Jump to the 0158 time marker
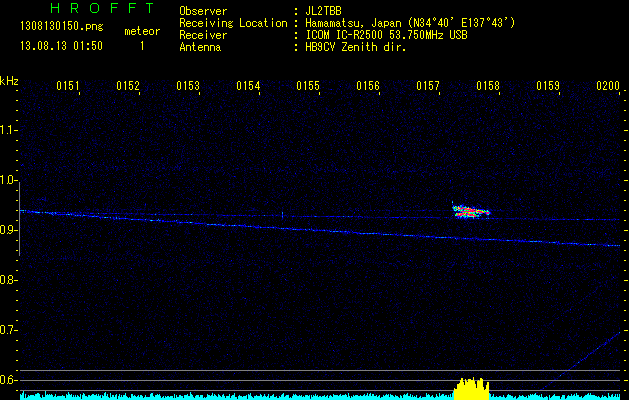 pyautogui.click(x=488, y=87)
